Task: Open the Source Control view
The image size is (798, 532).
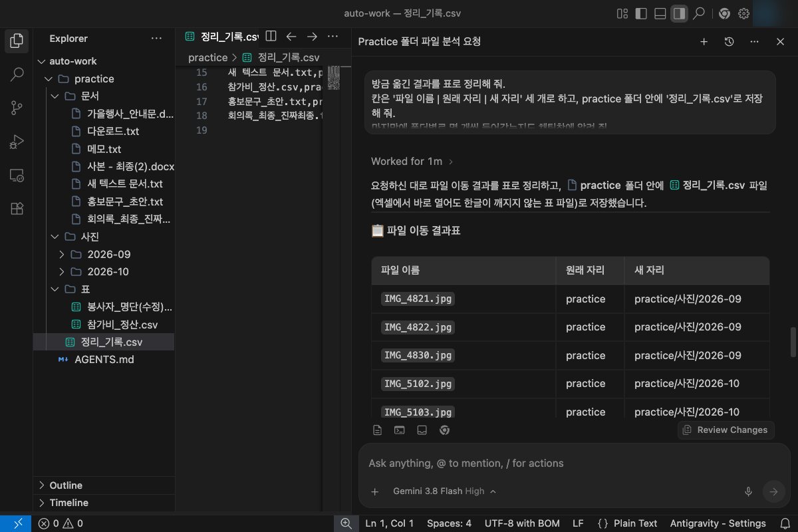Action: (18, 108)
